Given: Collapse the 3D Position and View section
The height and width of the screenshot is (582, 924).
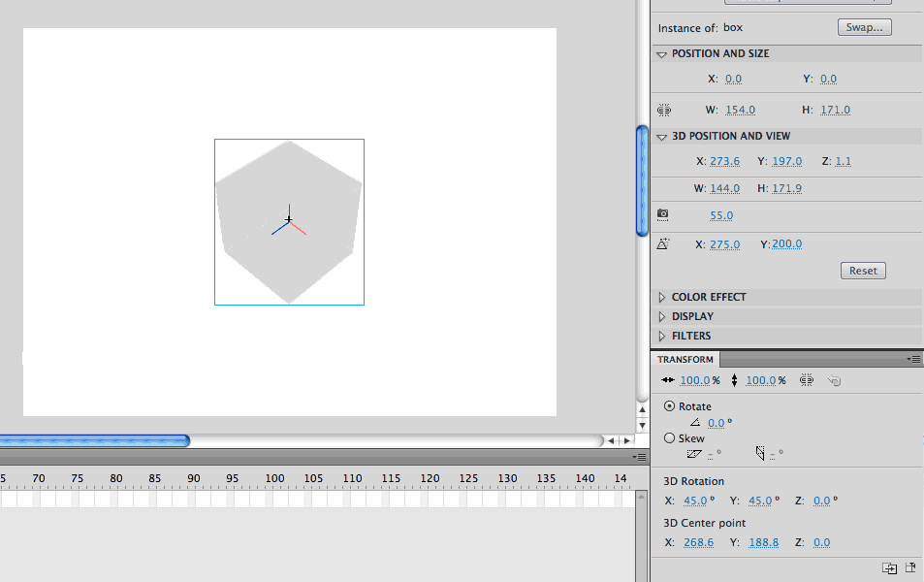Looking at the screenshot, I should tap(662, 137).
